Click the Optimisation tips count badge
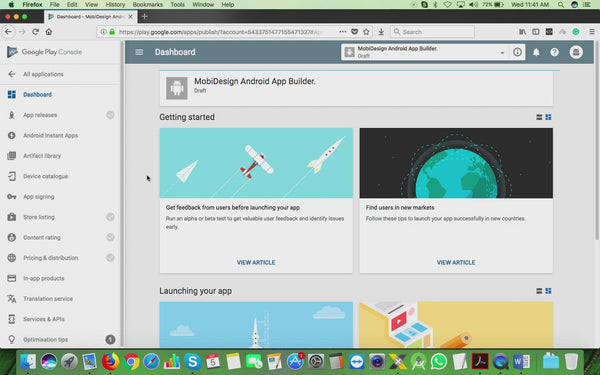Screen dimensions: 600x375 pyautogui.click(x=110, y=339)
